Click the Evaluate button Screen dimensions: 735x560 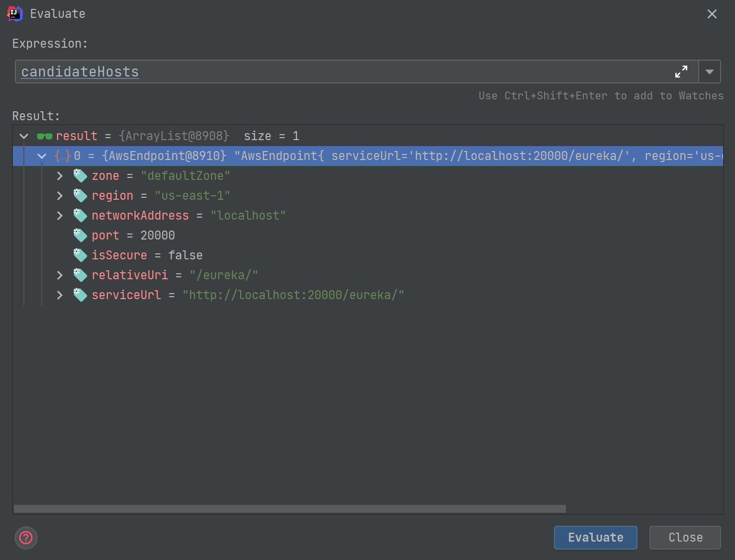click(x=596, y=538)
